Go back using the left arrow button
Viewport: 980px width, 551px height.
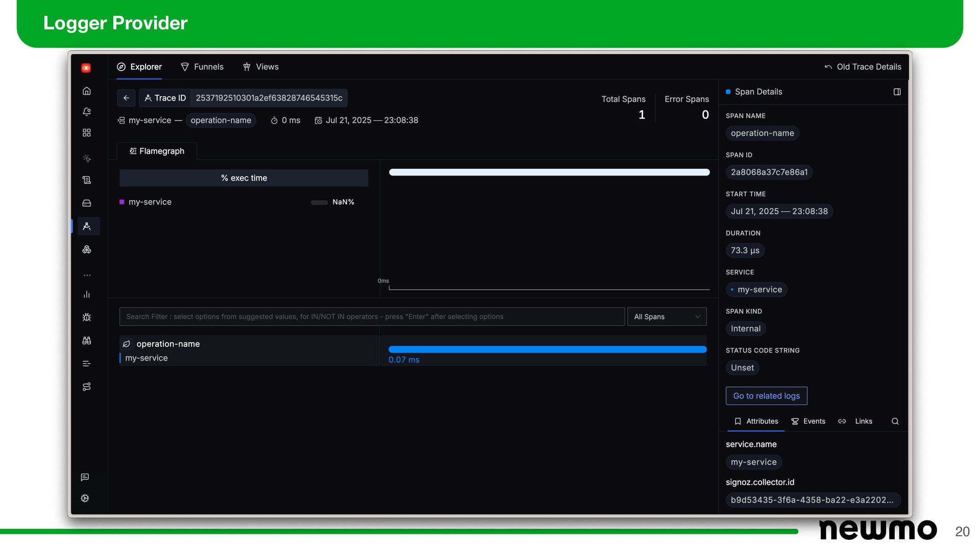pyautogui.click(x=126, y=98)
